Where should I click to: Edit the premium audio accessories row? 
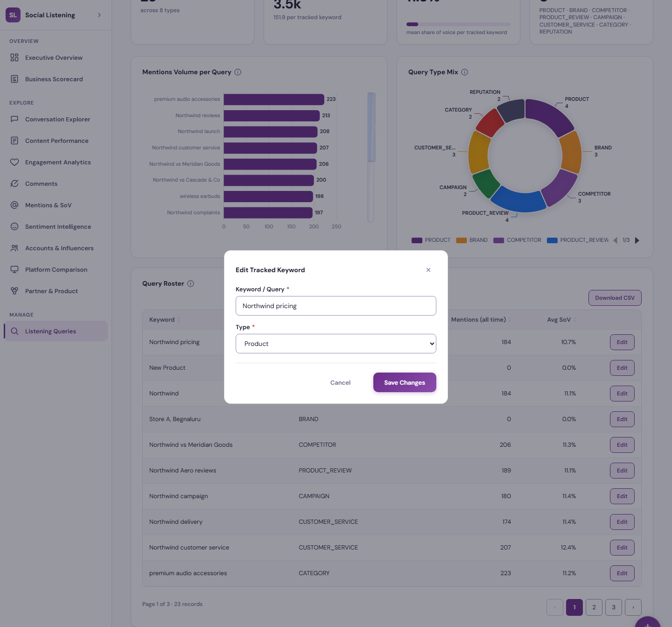pyautogui.click(x=622, y=573)
